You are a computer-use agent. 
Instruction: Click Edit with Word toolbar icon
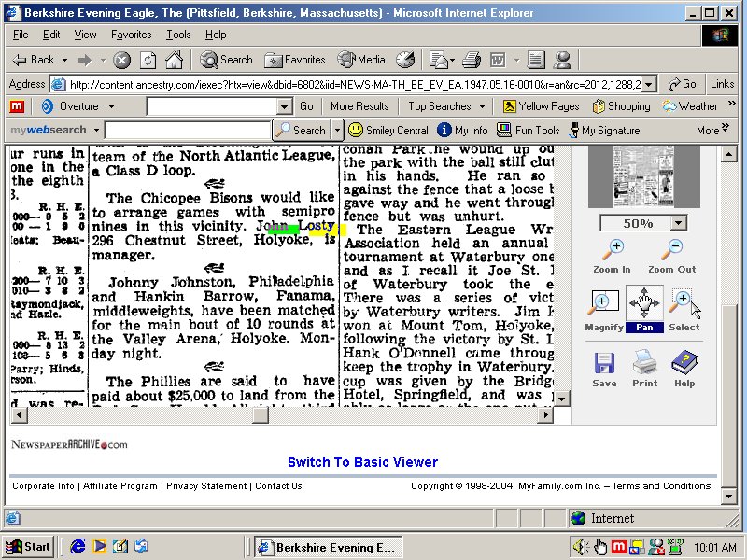pyautogui.click(x=498, y=60)
